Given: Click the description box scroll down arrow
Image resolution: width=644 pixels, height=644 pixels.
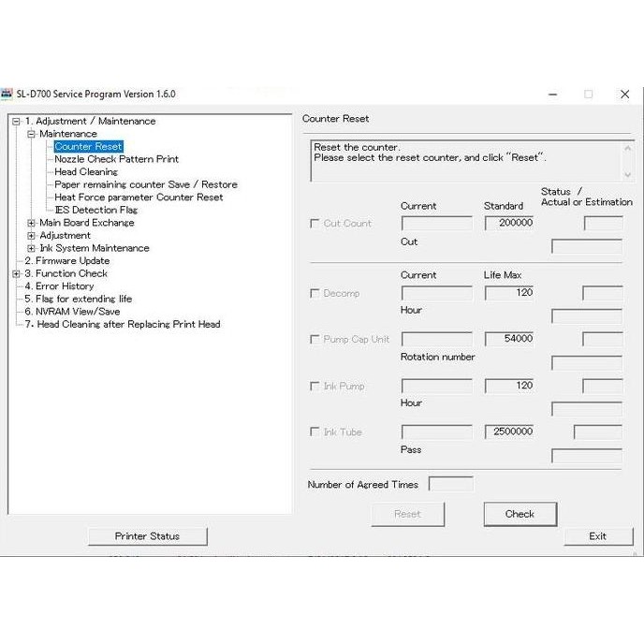Looking at the screenshot, I should (627, 174).
